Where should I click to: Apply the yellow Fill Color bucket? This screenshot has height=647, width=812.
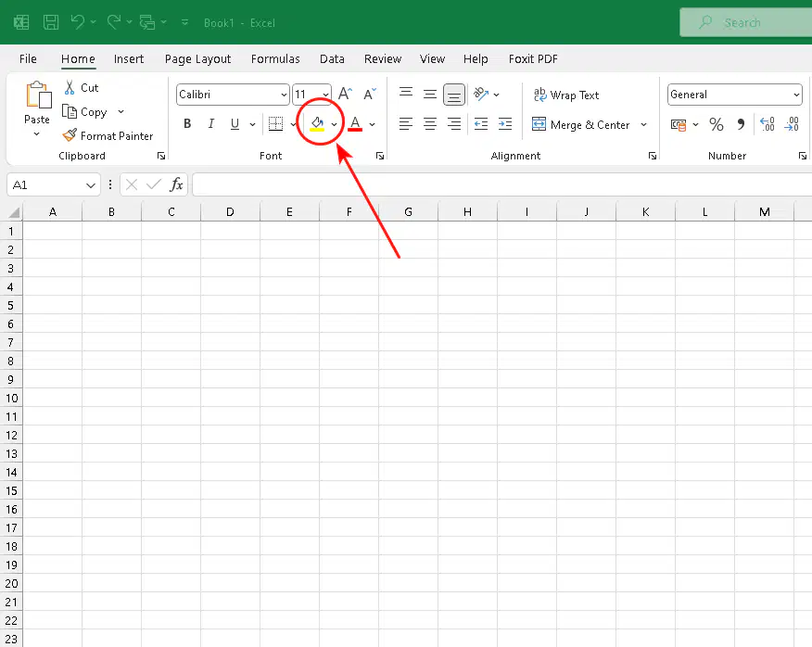point(317,124)
